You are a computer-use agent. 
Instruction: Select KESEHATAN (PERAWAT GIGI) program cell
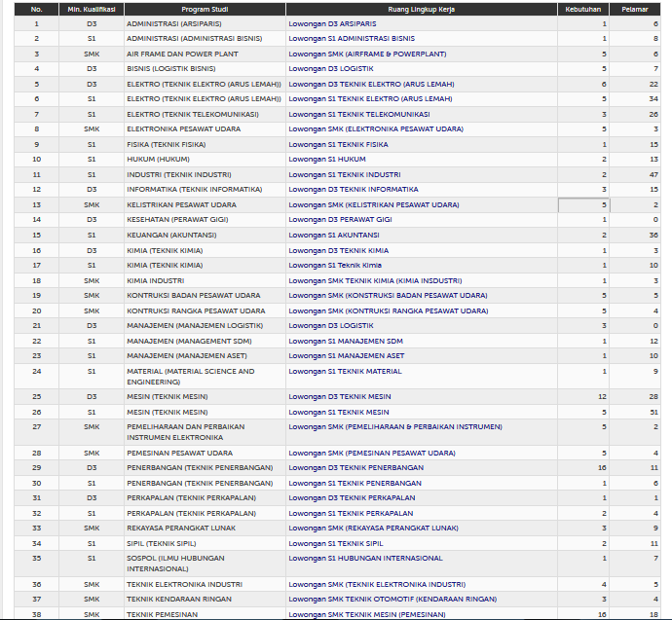pyautogui.click(x=205, y=220)
